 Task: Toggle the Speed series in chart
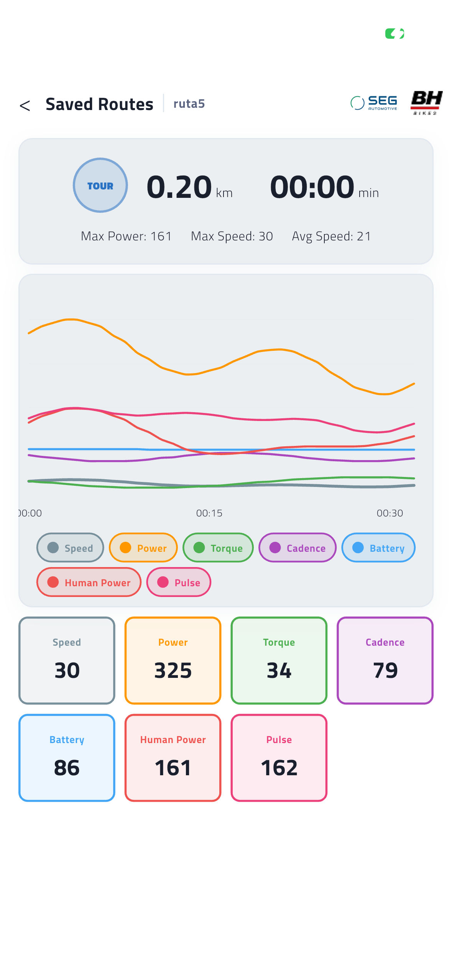click(x=70, y=548)
